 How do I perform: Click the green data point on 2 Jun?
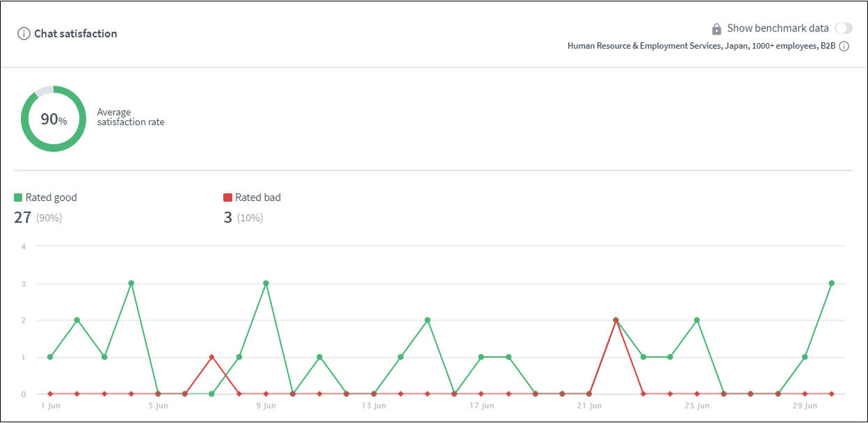coord(77,320)
